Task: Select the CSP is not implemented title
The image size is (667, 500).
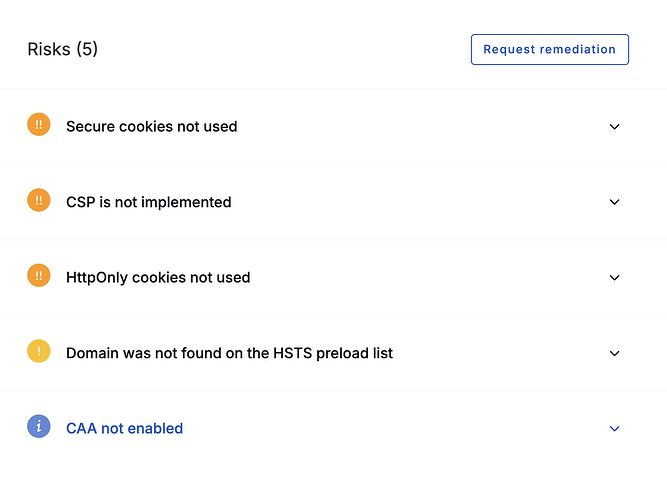Action: tap(148, 202)
